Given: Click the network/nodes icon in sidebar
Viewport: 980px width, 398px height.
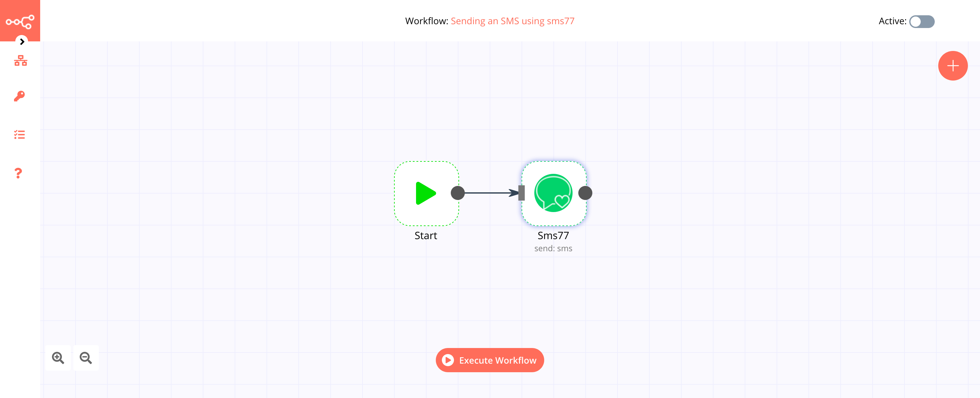Looking at the screenshot, I should [x=20, y=61].
